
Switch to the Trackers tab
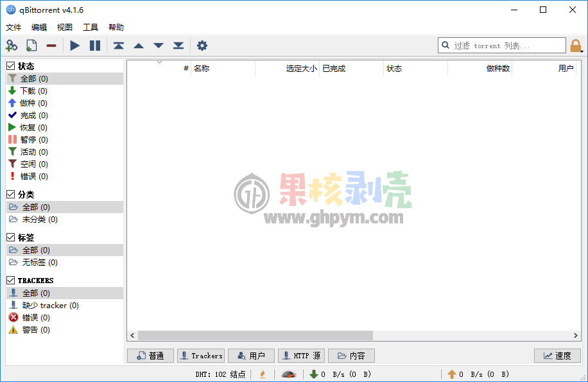pyautogui.click(x=201, y=356)
